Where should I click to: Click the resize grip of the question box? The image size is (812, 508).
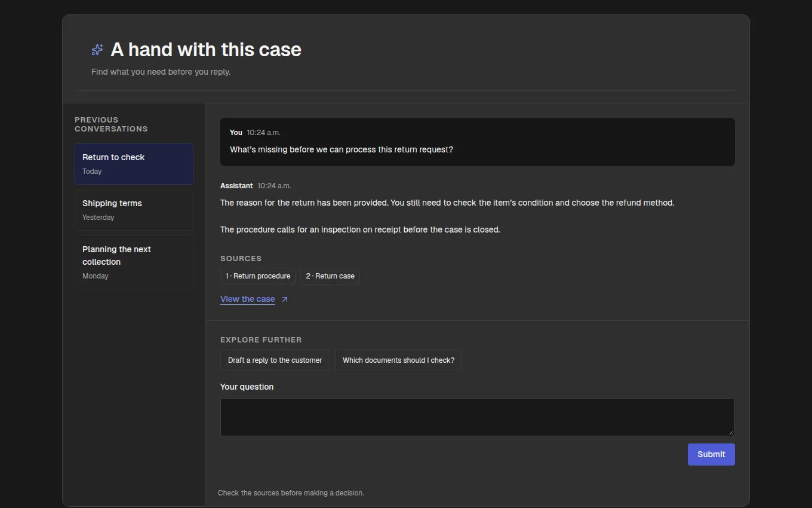coord(731,432)
